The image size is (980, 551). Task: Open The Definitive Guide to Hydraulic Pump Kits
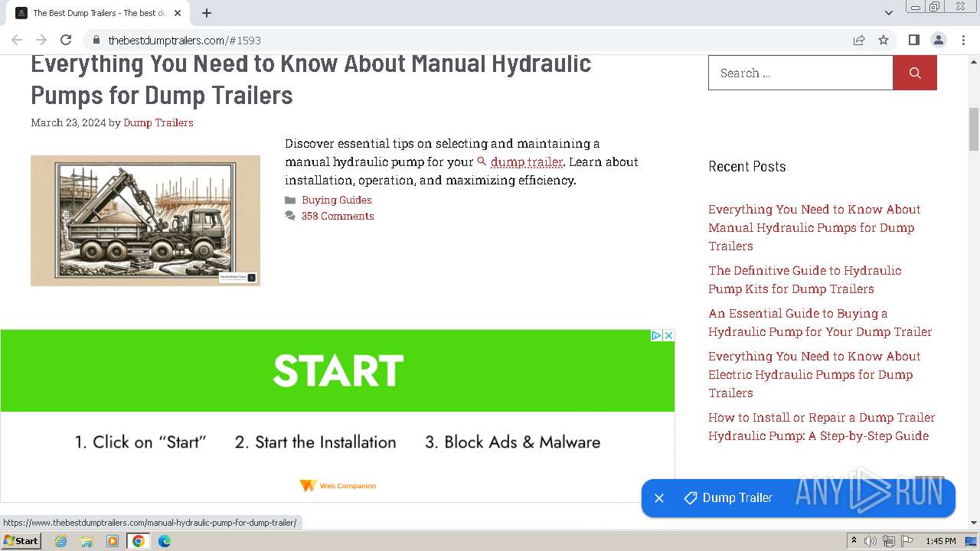[805, 279]
